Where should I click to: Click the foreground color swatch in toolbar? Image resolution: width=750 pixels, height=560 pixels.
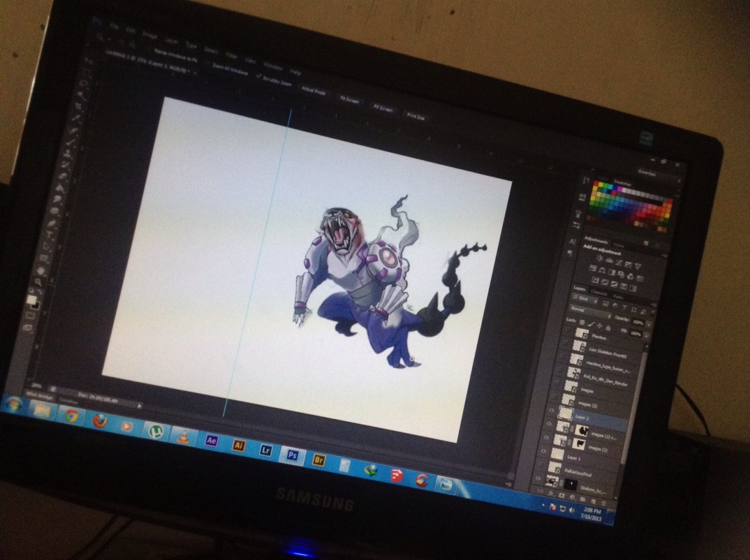click(30, 301)
